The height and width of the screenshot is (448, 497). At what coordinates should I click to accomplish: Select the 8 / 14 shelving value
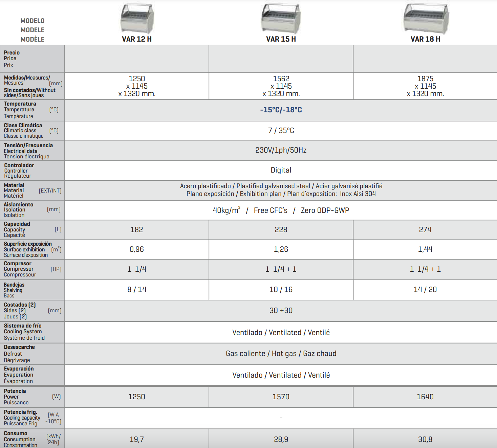[x=137, y=290]
